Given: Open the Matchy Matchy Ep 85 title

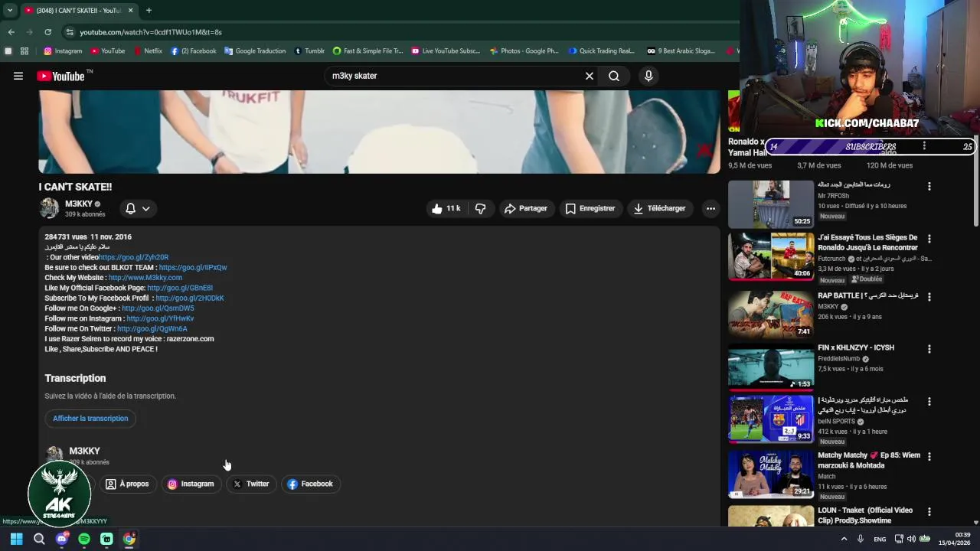Looking at the screenshot, I should (x=869, y=460).
